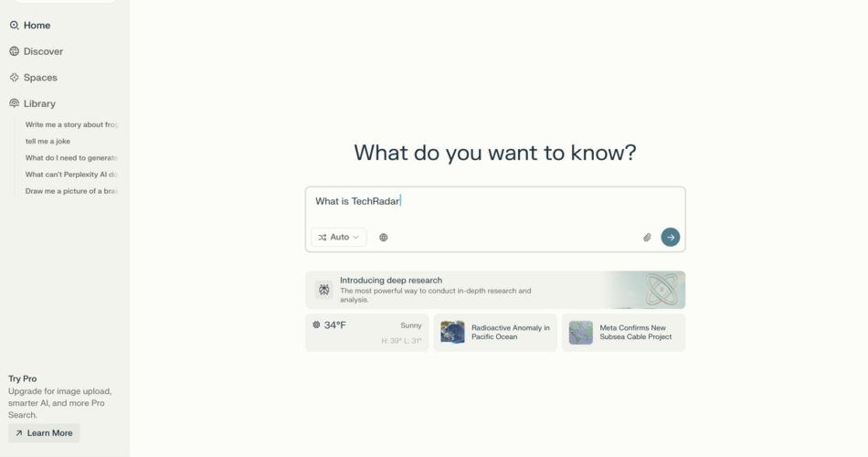This screenshot has width=868, height=457.
Task: Click the Home magnifier icon in sidebar
Action: coord(14,26)
